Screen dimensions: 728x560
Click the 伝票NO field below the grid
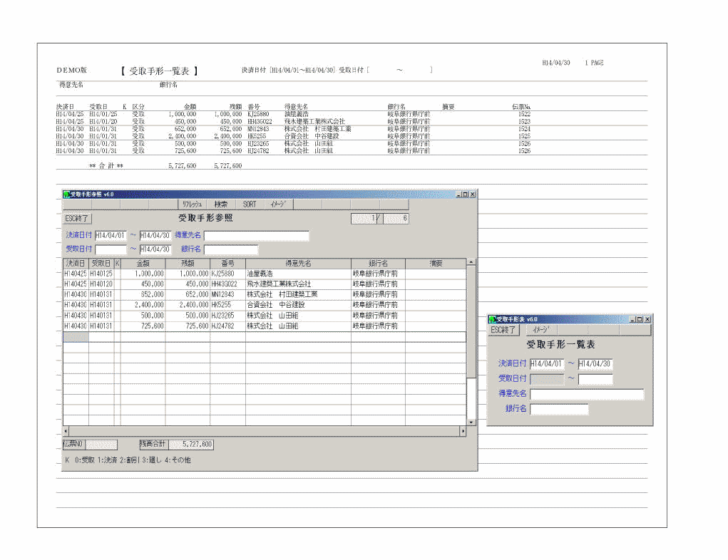tap(101, 445)
